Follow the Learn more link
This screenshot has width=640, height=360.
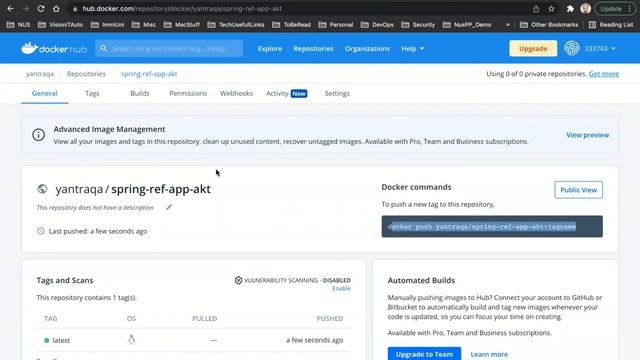point(489,354)
